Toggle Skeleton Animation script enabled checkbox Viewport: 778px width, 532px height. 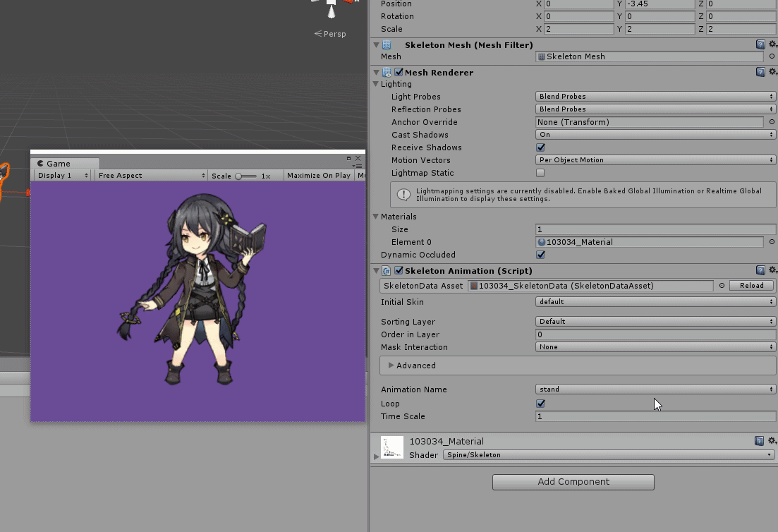tap(399, 271)
